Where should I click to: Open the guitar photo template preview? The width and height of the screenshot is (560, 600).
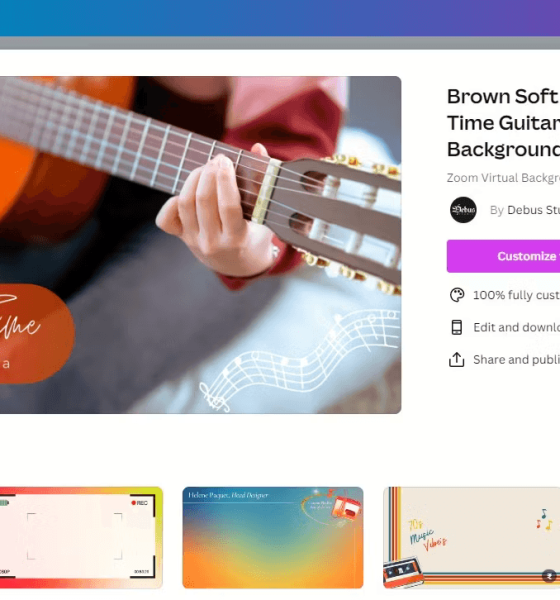[201, 245]
